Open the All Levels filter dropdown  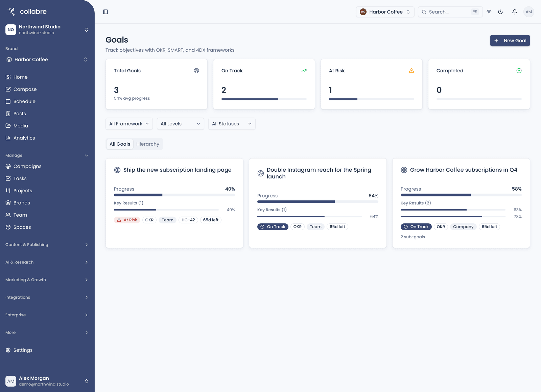181,124
